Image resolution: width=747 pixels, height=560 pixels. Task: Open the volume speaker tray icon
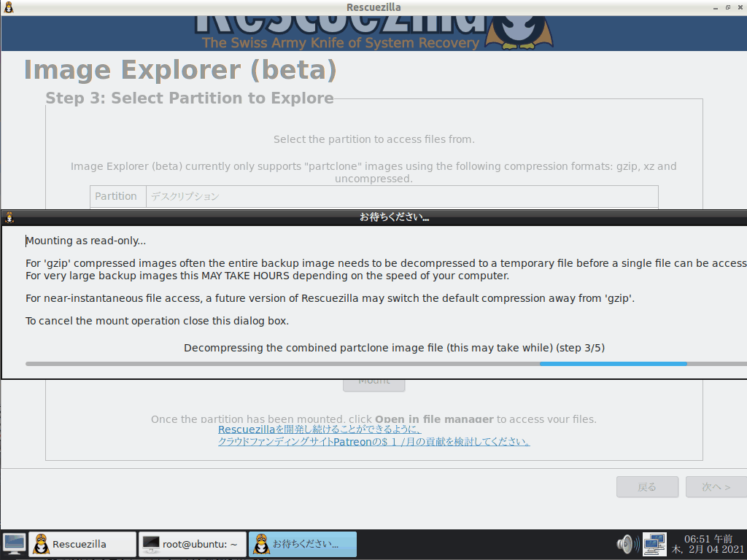tap(628, 544)
